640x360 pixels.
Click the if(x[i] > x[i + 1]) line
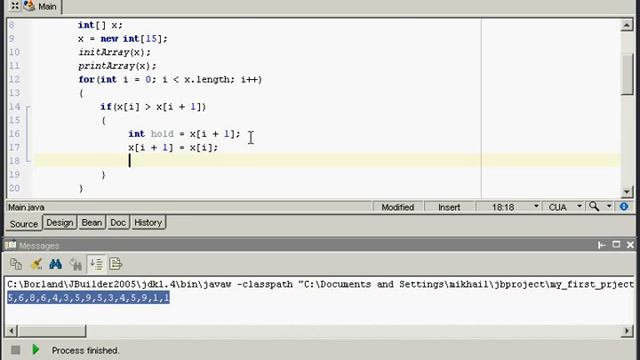pyautogui.click(x=153, y=107)
